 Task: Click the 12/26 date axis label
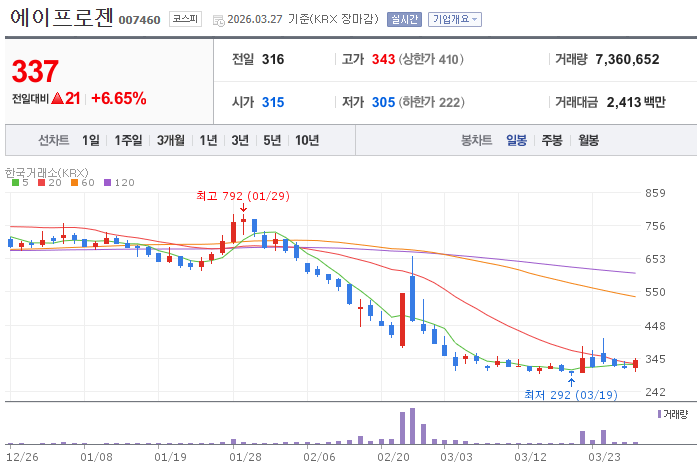pyautogui.click(x=22, y=457)
